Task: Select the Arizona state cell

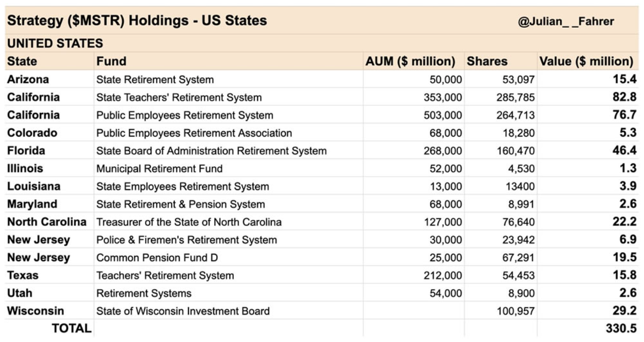Action: (x=28, y=80)
